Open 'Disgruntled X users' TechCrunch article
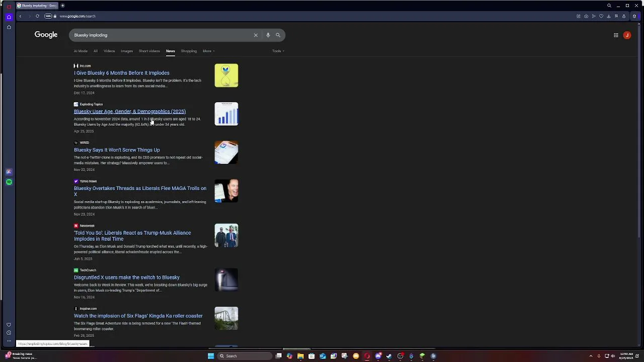Image resolution: width=644 pixels, height=362 pixels. [x=127, y=277]
